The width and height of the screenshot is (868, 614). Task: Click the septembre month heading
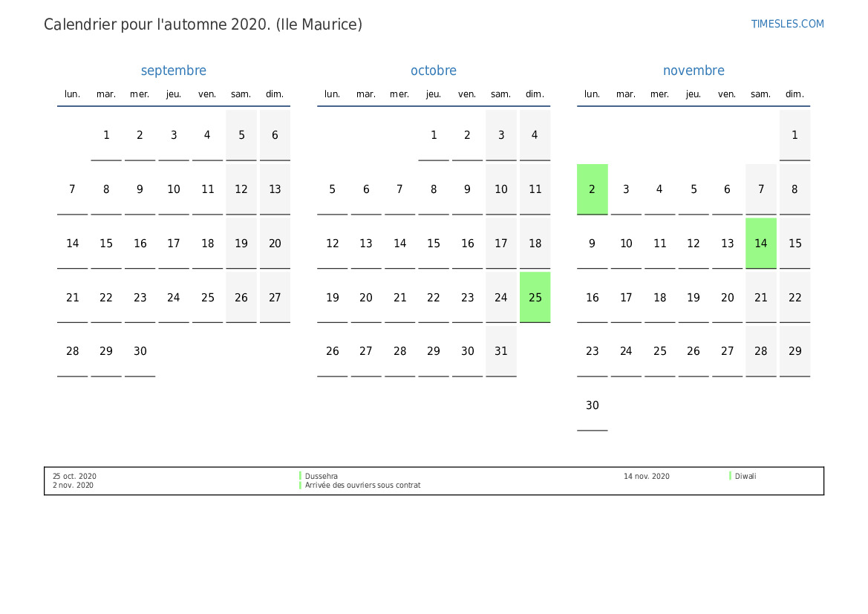pos(174,71)
